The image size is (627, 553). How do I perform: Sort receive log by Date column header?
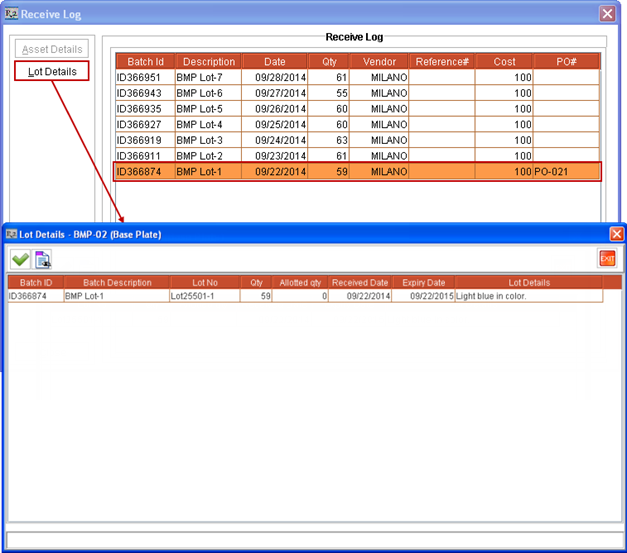coord(274,61)
